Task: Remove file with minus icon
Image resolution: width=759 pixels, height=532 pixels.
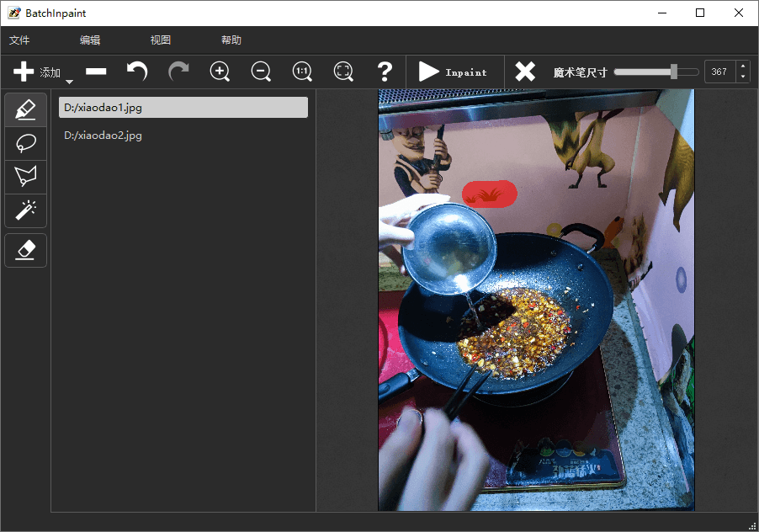Action: [x=96, y=72]
